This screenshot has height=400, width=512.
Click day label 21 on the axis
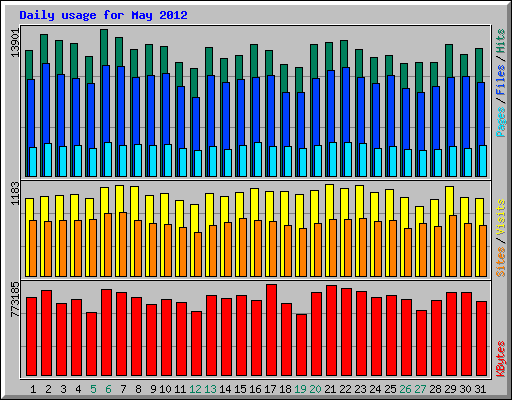330,389
